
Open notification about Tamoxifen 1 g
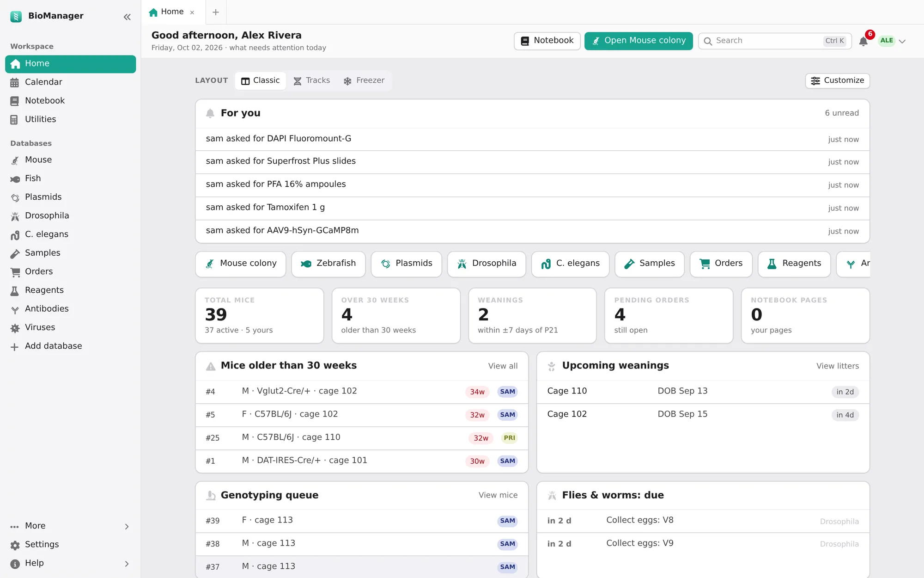[532, 208]
